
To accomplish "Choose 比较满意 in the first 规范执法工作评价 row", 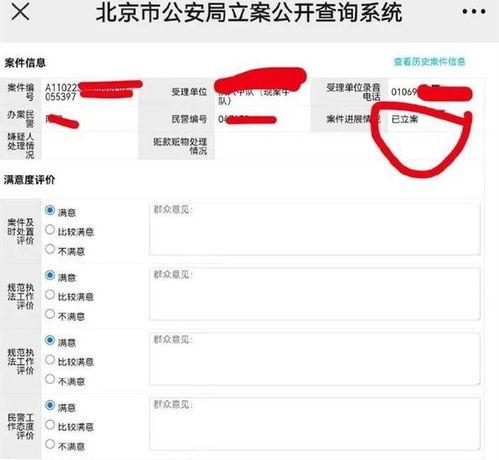I will tap(50, 295).
